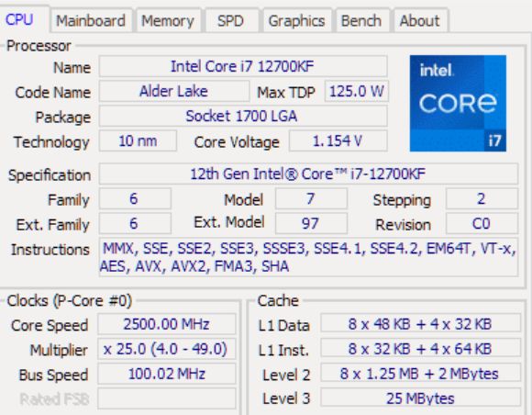Click the Ext. Model value 97
The image size is (532, 415).
tap(311, 223)
